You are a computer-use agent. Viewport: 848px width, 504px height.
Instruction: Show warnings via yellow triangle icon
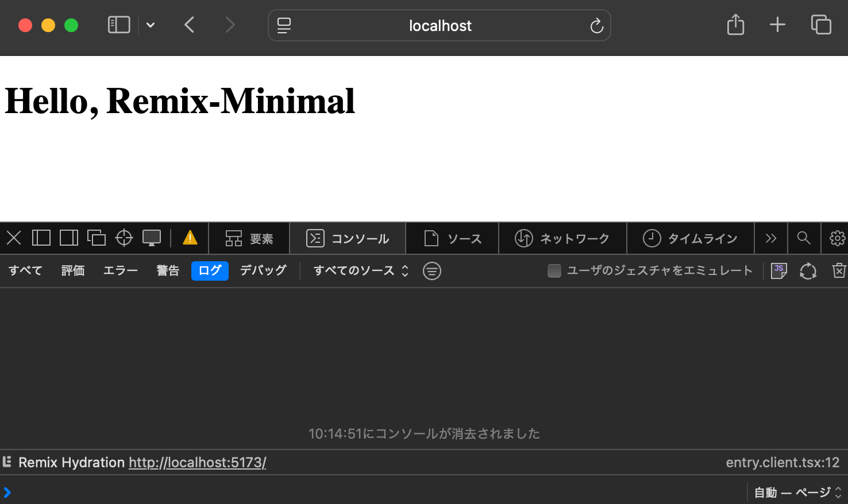click(190, 238)
